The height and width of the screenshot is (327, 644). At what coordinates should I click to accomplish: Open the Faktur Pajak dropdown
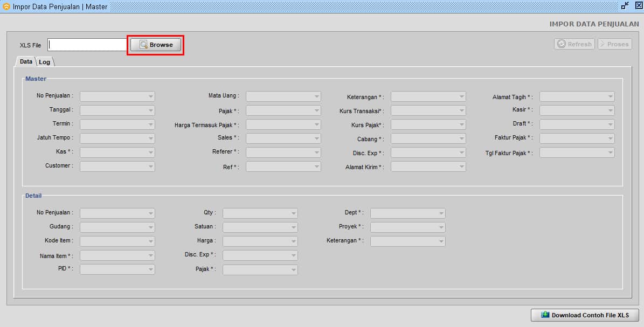tap(577, 138)
